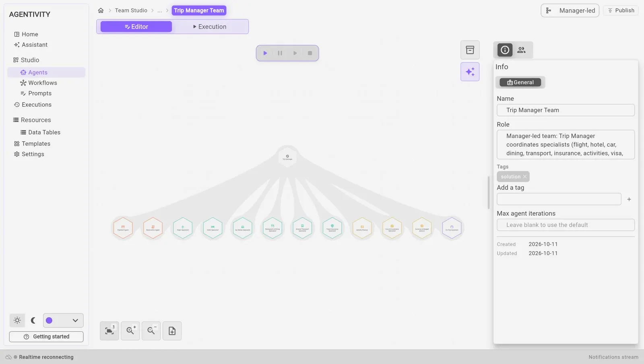
Task: Expand the breadcrumb ellipsis
Action: pos(160,10)
